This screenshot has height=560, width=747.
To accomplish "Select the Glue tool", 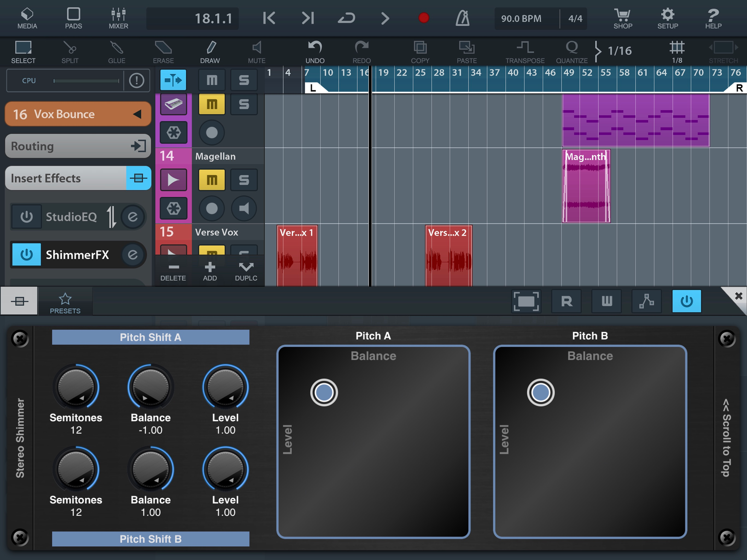I will coord(116,52).
